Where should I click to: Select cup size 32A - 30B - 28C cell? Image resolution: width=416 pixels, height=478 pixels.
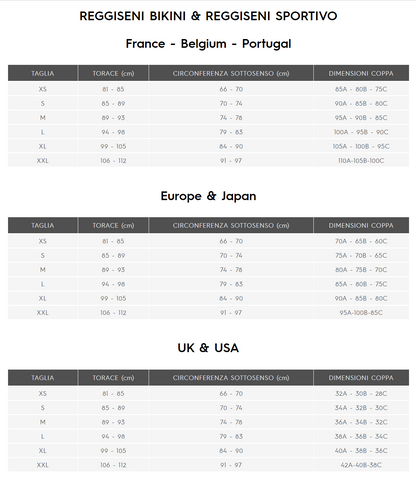[361, 394]
